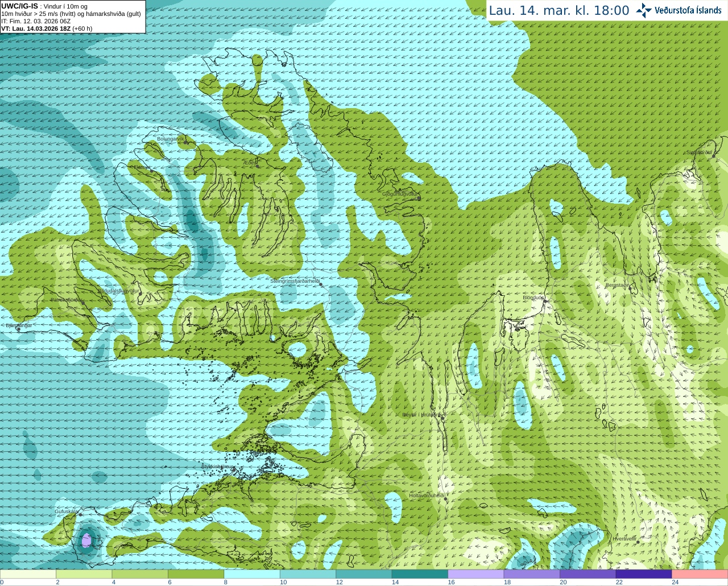Click the light cyan 8–10 m/s legend swatch

pos(252,574)
